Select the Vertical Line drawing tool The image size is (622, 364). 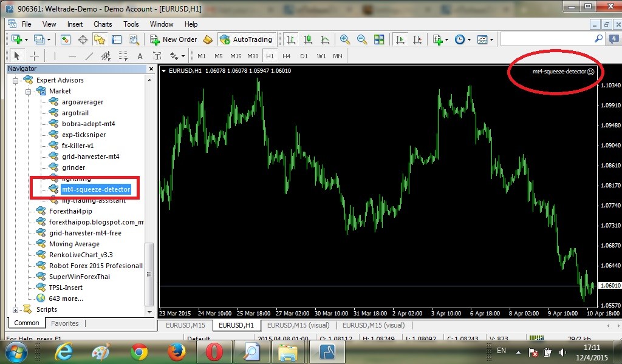pyautogui.click(x=55, y=56)
